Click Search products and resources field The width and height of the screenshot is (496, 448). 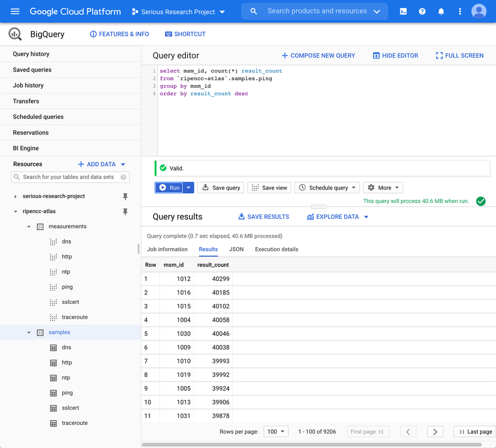pyautogui.click(x=314, y=11)
